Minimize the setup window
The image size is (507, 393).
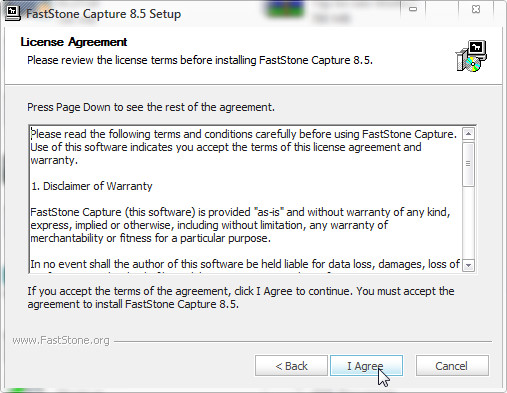click(x=413, y=9)
